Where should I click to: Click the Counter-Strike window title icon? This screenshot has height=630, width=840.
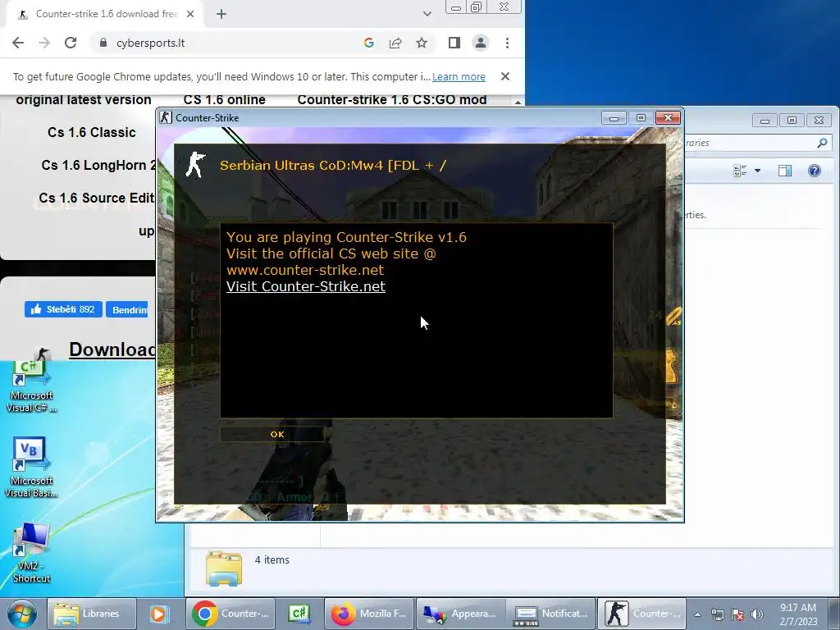click(x=166, y=117)
